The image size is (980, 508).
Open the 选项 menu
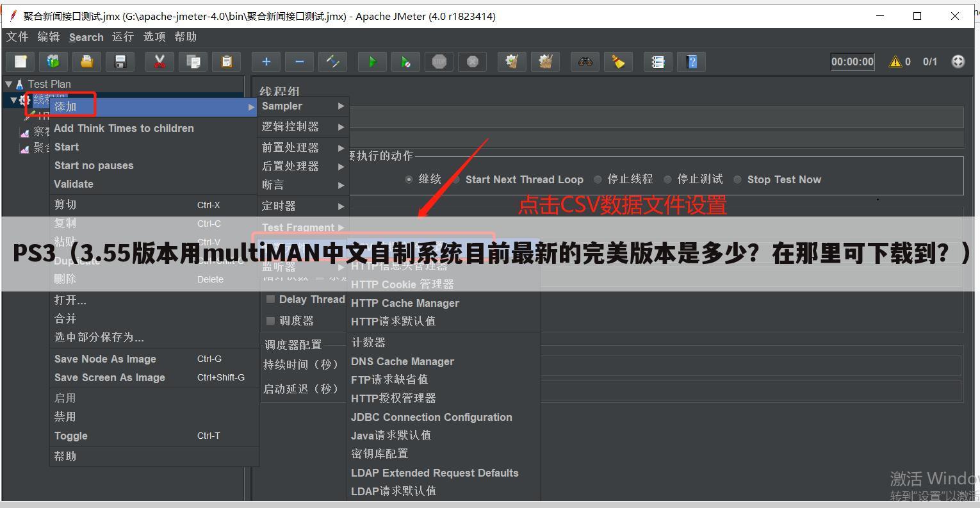(154, 37)
